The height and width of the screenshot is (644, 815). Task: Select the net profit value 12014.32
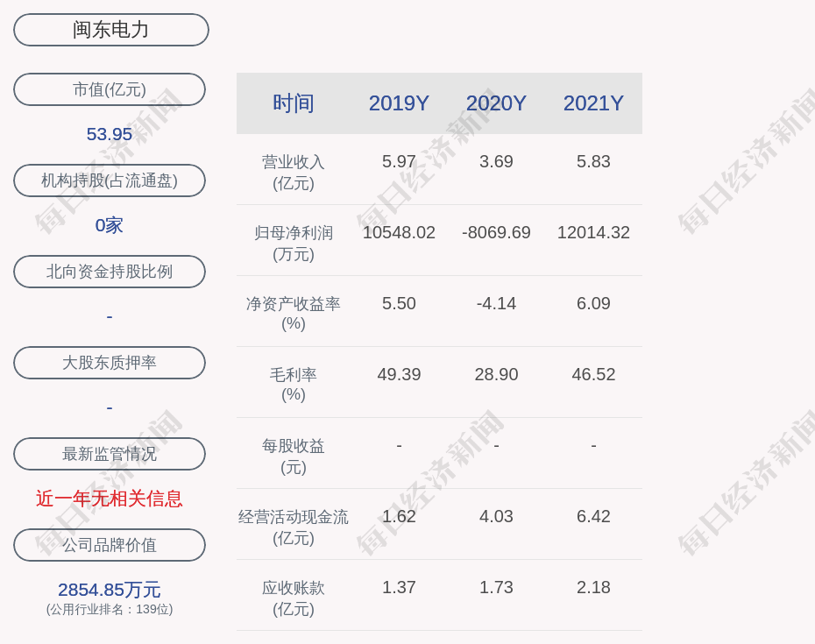point(593,232)
